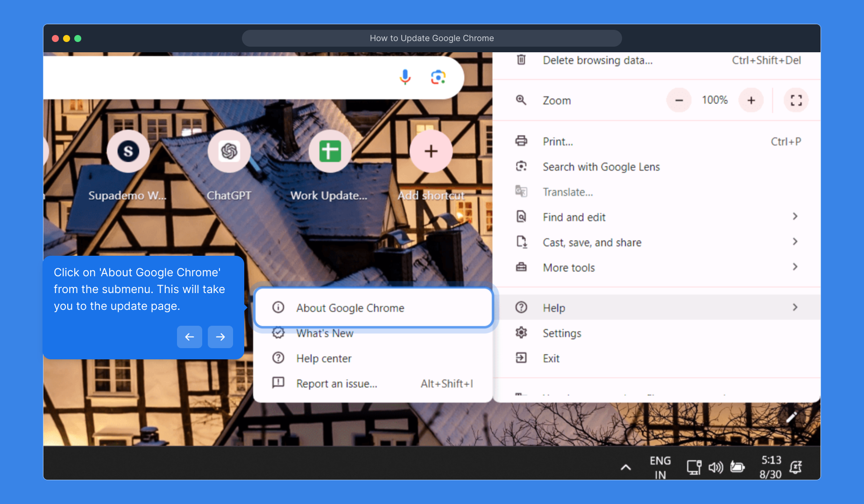The width and height of the screenshot is (864, 504).
Task: Click the customize page pencil icon
Action: [x=792, y=417]
